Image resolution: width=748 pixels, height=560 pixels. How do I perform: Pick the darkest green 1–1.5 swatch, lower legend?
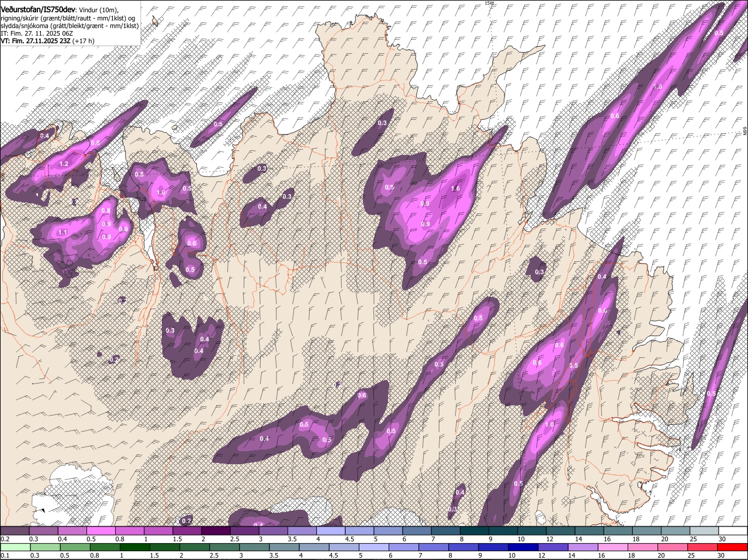(135, 547)
